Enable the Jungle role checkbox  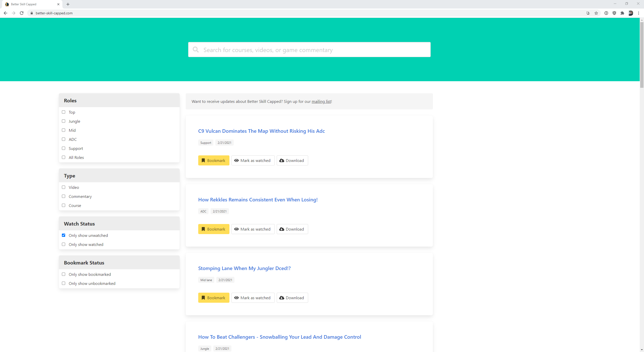click(64, 121)
